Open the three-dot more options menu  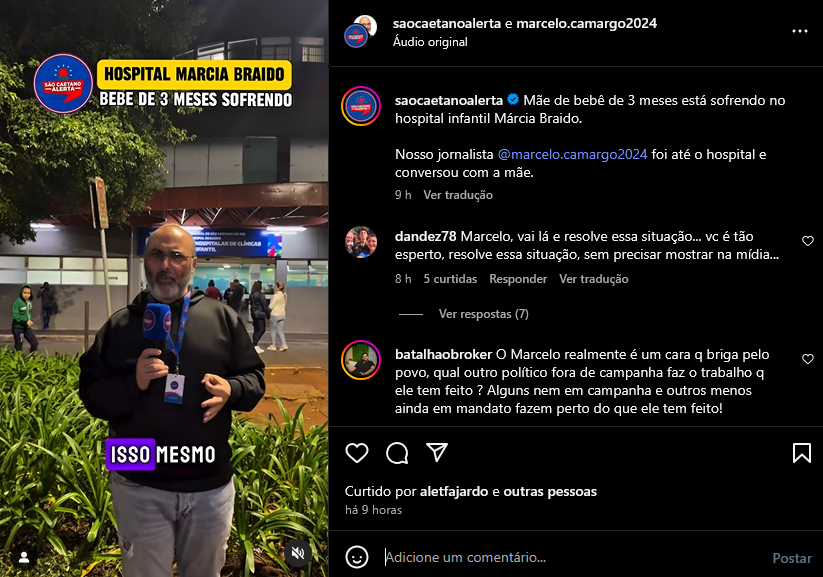(x=799, y=32)
